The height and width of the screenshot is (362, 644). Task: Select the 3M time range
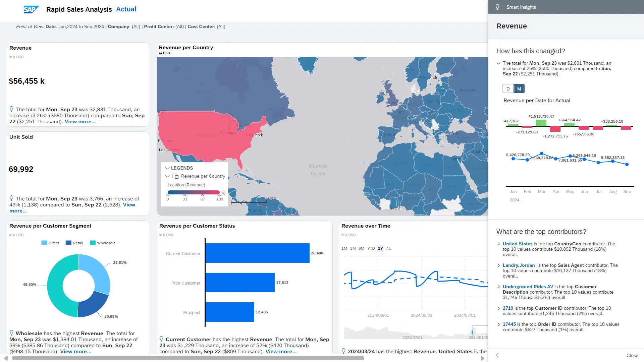[x=353, y=248]
